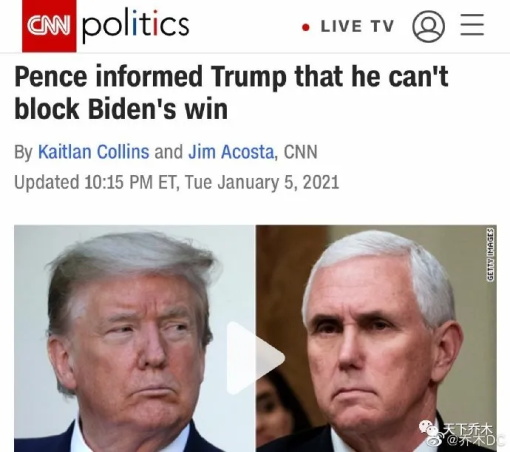Click the Weibo watermark icon
The width and height of the screenshot is (510, 452).
click(x=435, y=439)
